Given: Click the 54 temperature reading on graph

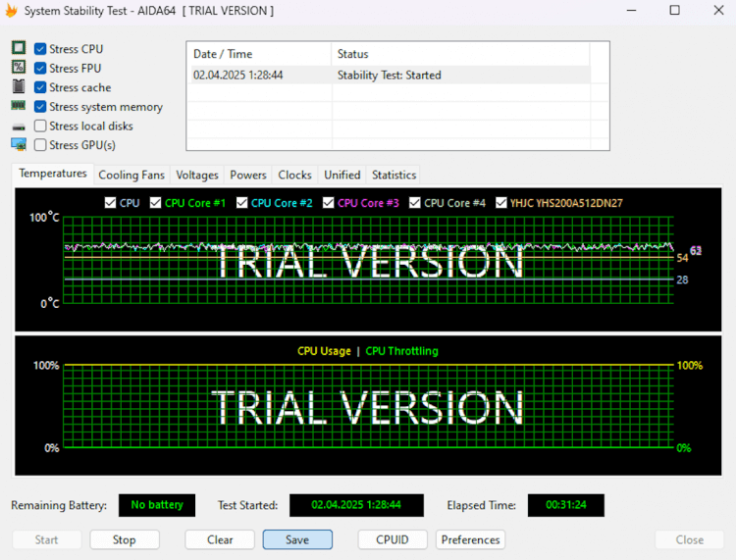Looking at the screenshot, I should [x=682, y=258].
